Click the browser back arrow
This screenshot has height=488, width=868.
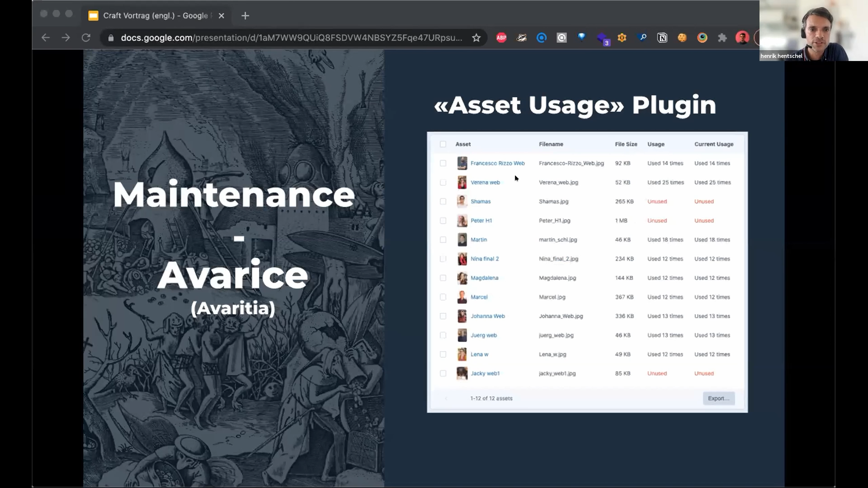[x=46, y=38]
